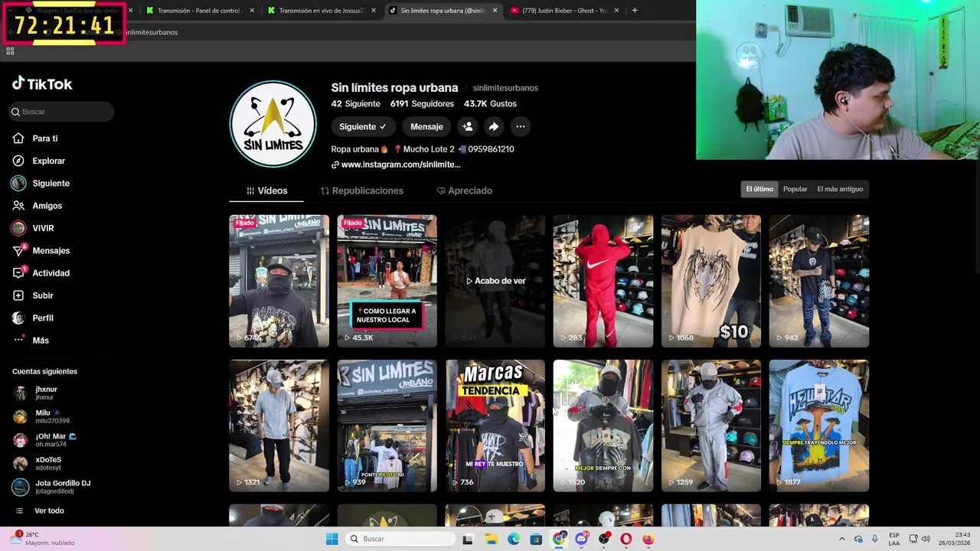Click the ESP LAA language indicator
The height and width of the screenshot is (551, 980).
pyautogui.click(x=894, y=539)
